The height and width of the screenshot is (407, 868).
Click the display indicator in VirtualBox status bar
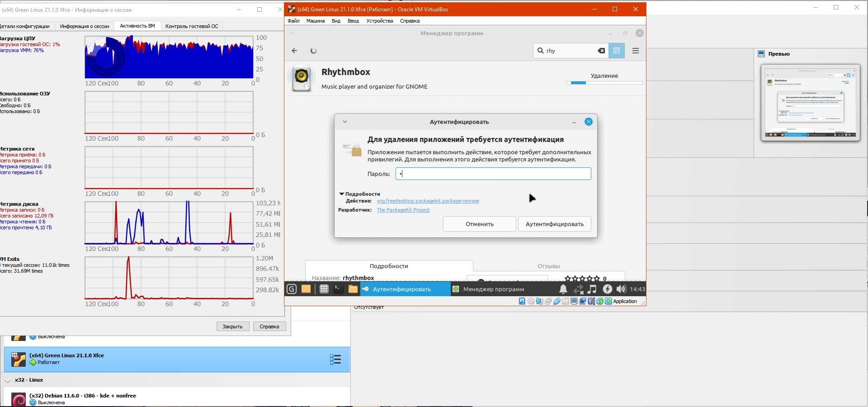click(574, 301)
